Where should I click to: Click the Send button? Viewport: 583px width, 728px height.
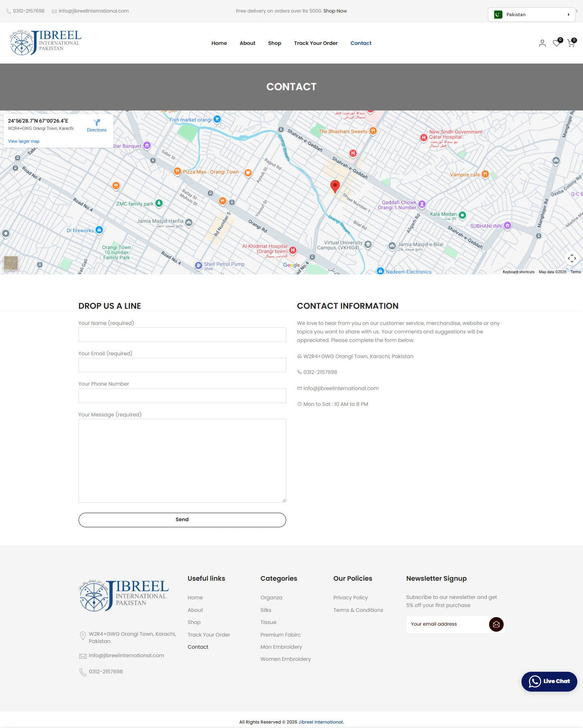click(x=182, y=520)
